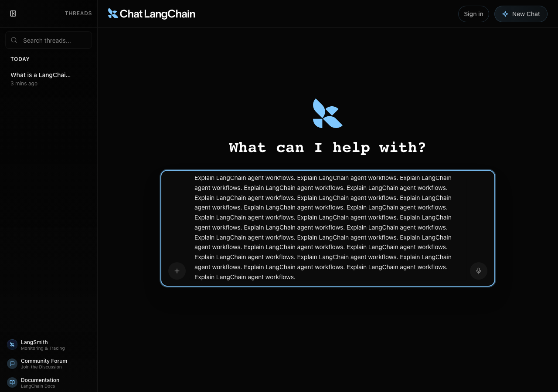Click the search magnifier icon
The height and width of the screenshot is (392, 558).
pos(14,40)
